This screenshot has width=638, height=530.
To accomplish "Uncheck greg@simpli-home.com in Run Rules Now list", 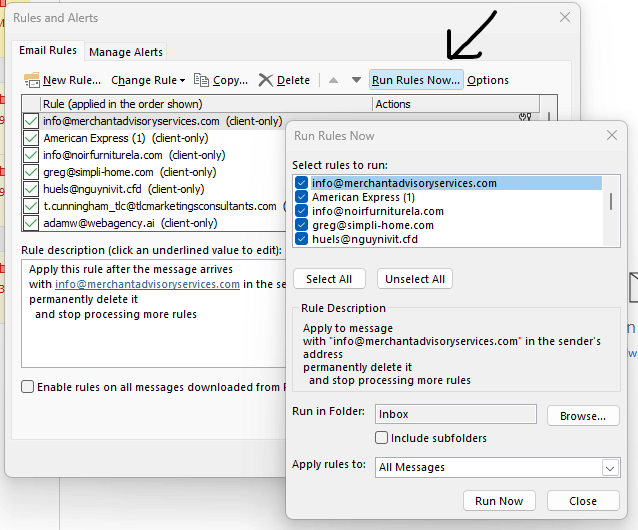I will 301,225.
